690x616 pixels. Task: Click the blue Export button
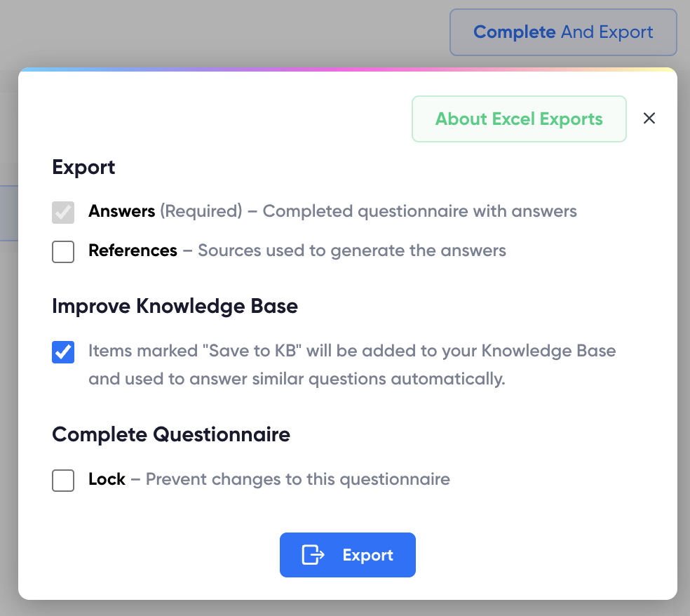tap(348, 555)
